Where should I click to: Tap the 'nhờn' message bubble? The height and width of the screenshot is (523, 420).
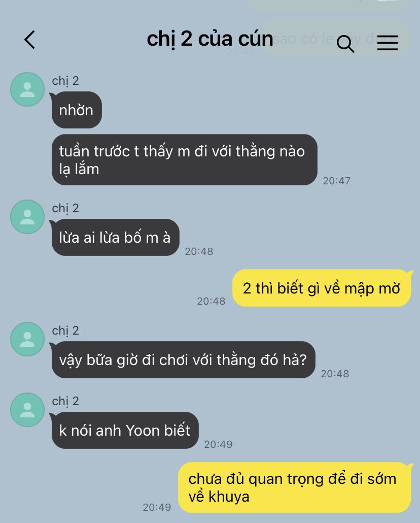[x=76, y=110]
